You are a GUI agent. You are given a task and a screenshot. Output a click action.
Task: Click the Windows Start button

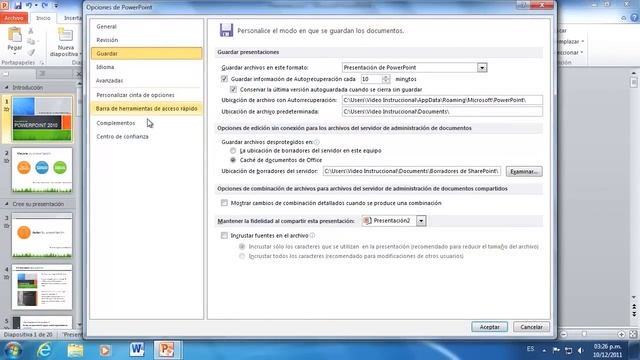13,350
